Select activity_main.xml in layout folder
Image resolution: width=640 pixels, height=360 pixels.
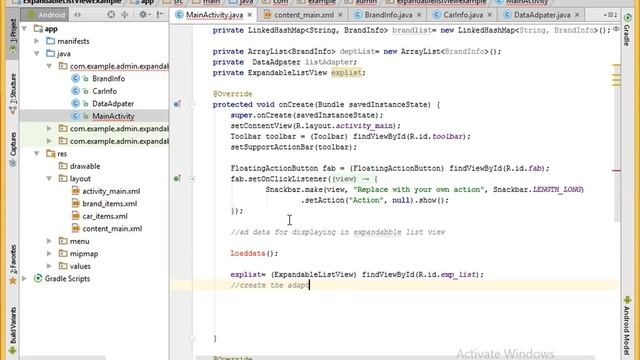111,191
